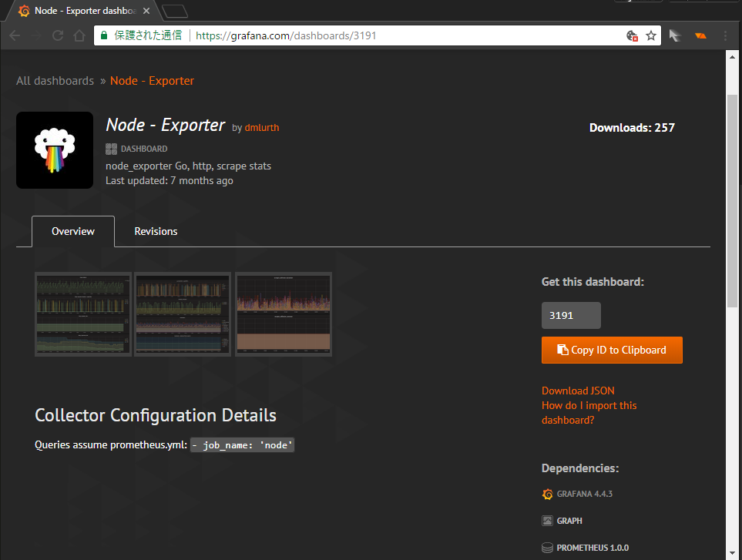Click the GRAFANA 4.4.3 dependency text

pos(584,494)
